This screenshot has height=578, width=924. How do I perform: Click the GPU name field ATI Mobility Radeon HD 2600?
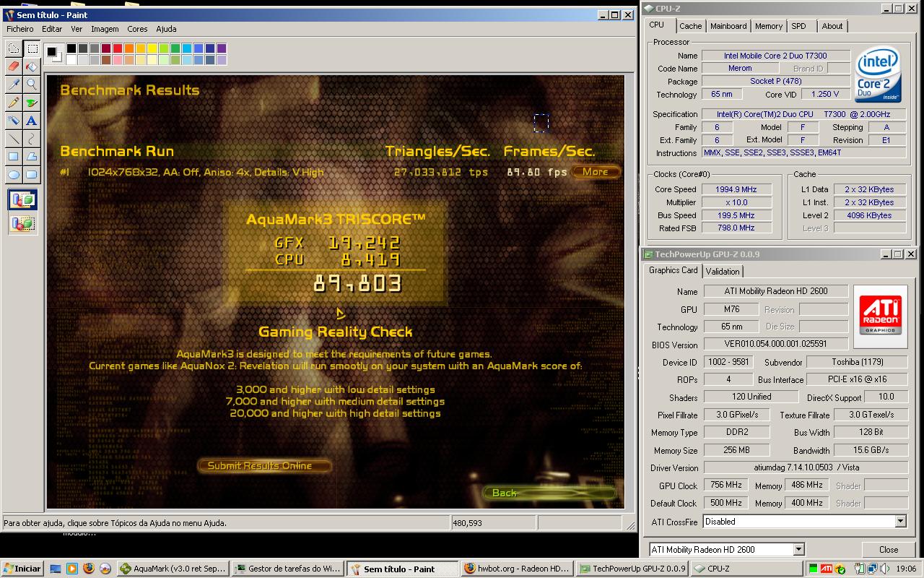pos(776,291)
